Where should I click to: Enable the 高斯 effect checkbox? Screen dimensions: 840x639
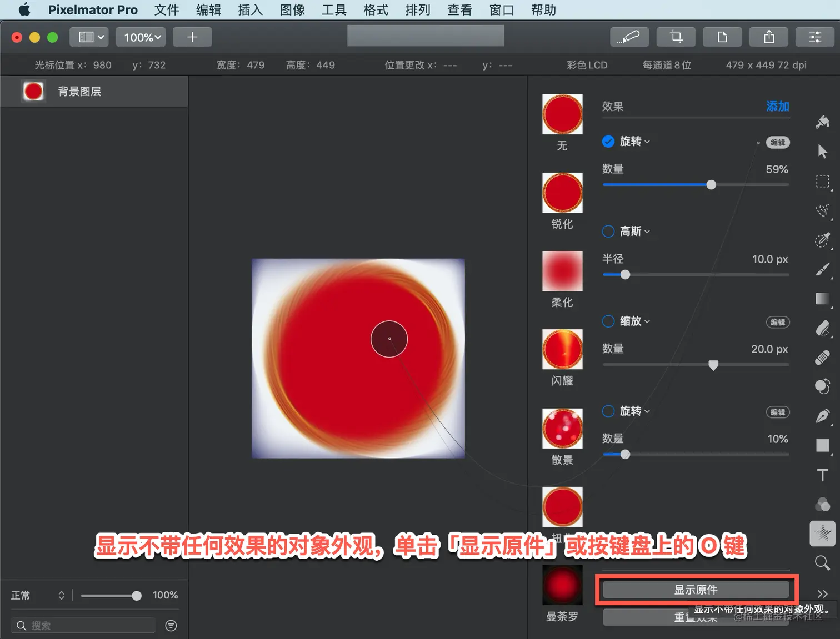(x=608, y=232)
